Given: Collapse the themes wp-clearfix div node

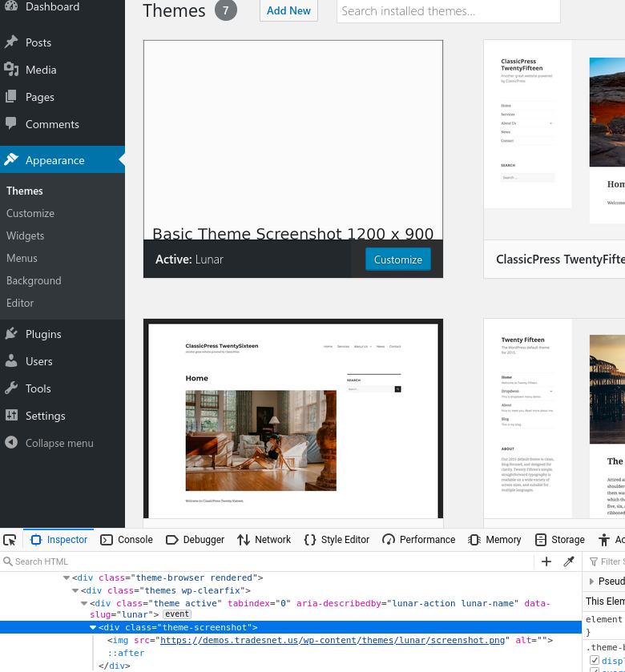Looking at the screenshot, I should pyautogui.click(x=76, y=590).
